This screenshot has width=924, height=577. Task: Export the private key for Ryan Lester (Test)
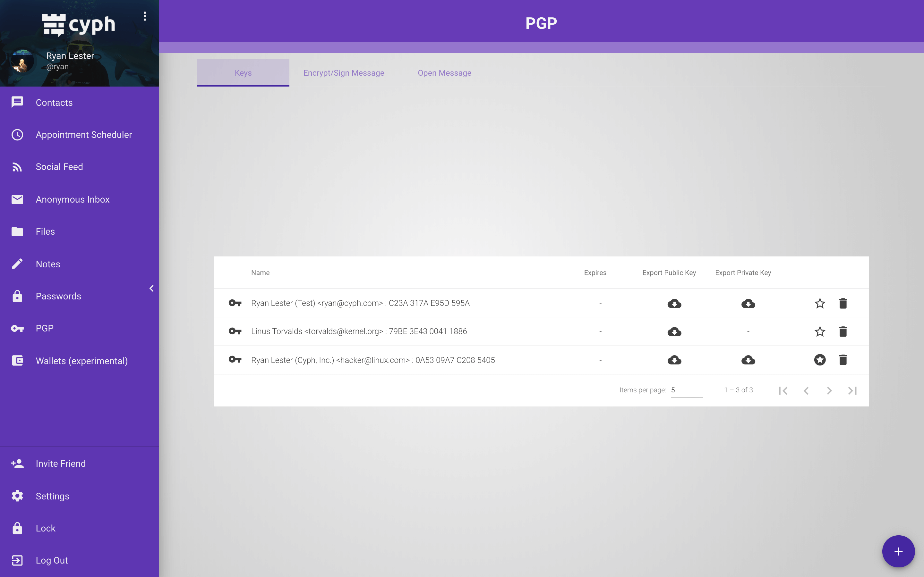pyautogui.click(x=748, y=303)
